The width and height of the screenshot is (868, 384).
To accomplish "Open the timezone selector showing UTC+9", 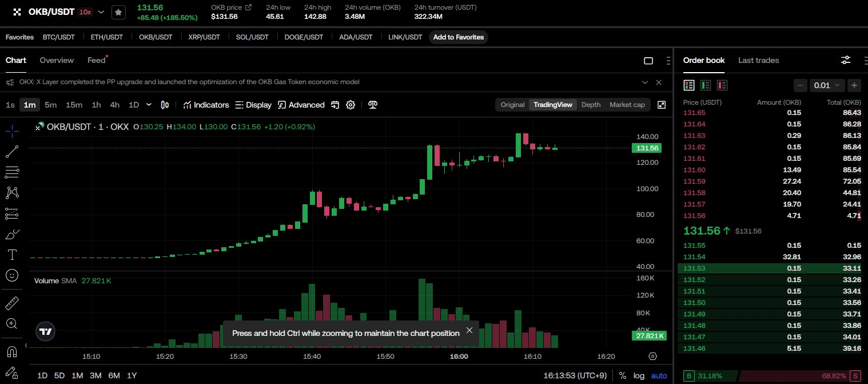I will [576, 375].
